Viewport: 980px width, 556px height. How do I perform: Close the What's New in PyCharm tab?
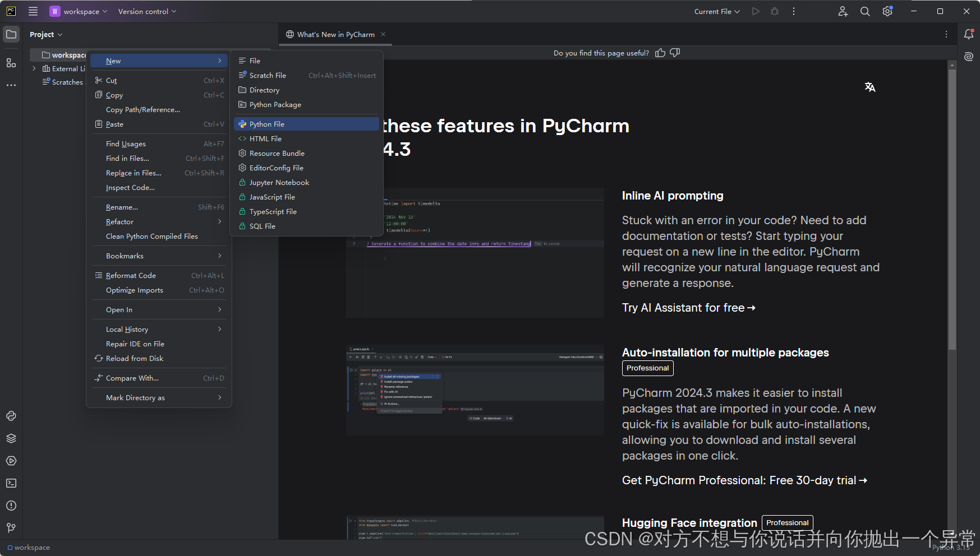tap(383, 34)
